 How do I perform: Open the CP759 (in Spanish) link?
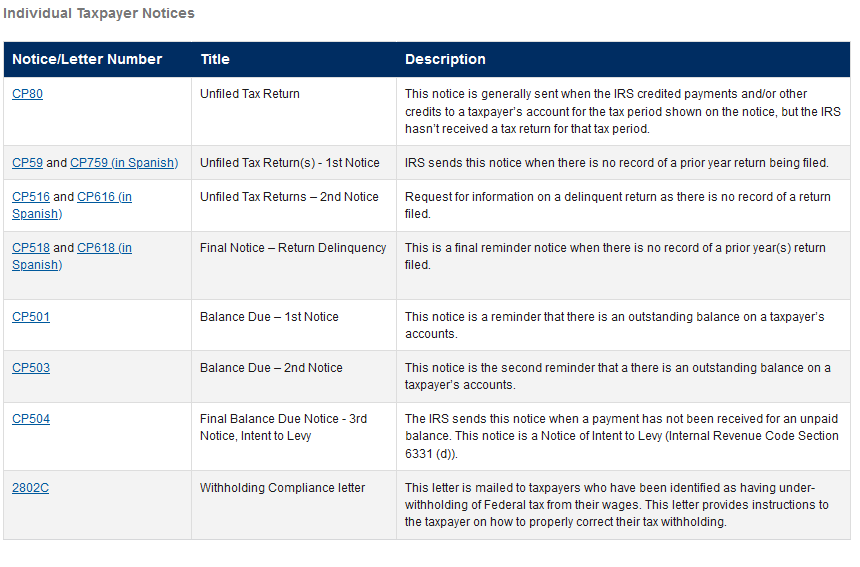[124, 163]
